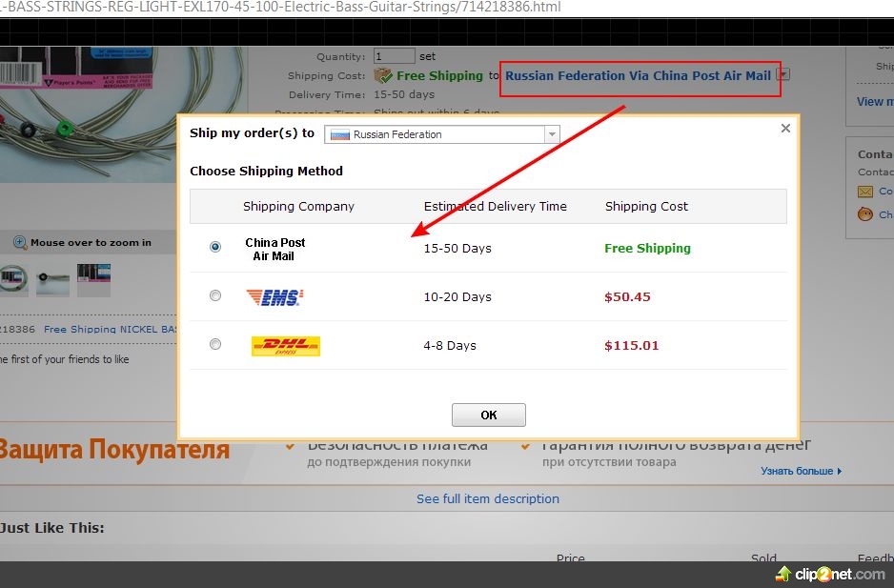Click the EMS logo
894x588 pixels.
coord(274,296)
